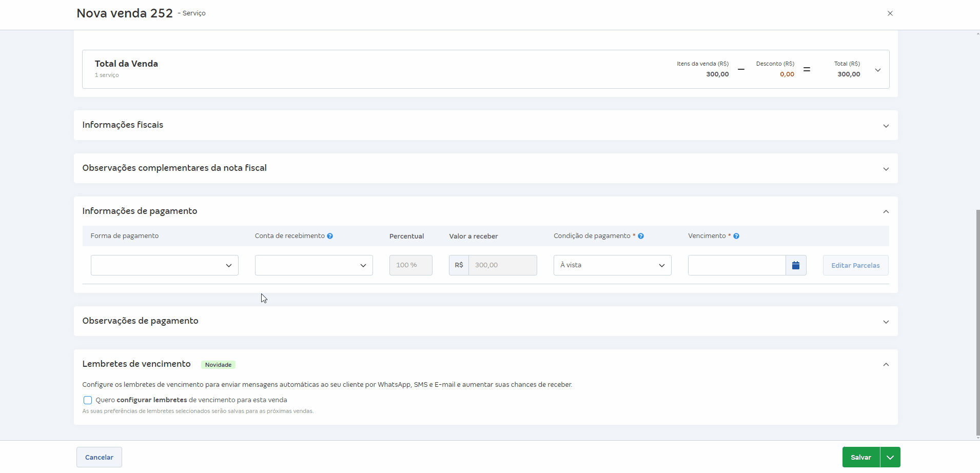The width and height of the screenshot is (980, 473).
Task: Collapse Lembretes de vencimento section
Action: [x=886, y=364]
